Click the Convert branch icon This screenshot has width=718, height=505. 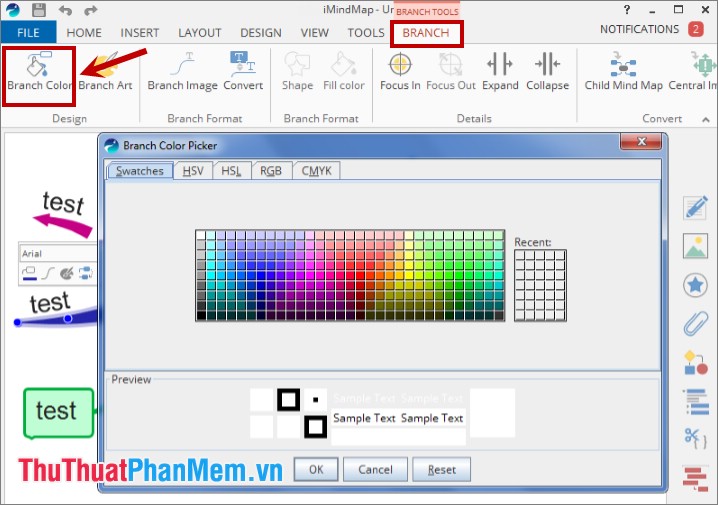243,73
